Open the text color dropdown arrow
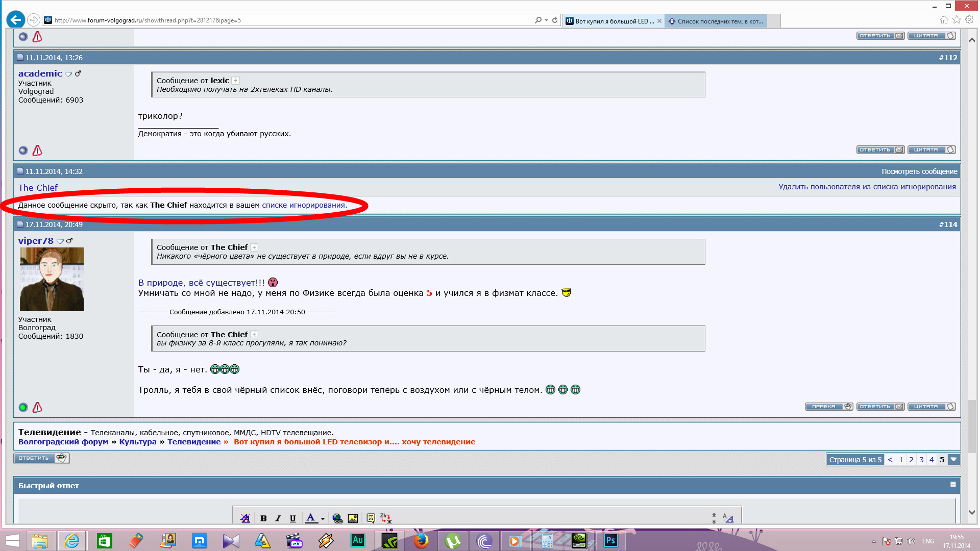980x551 pixels. (323, 519)
